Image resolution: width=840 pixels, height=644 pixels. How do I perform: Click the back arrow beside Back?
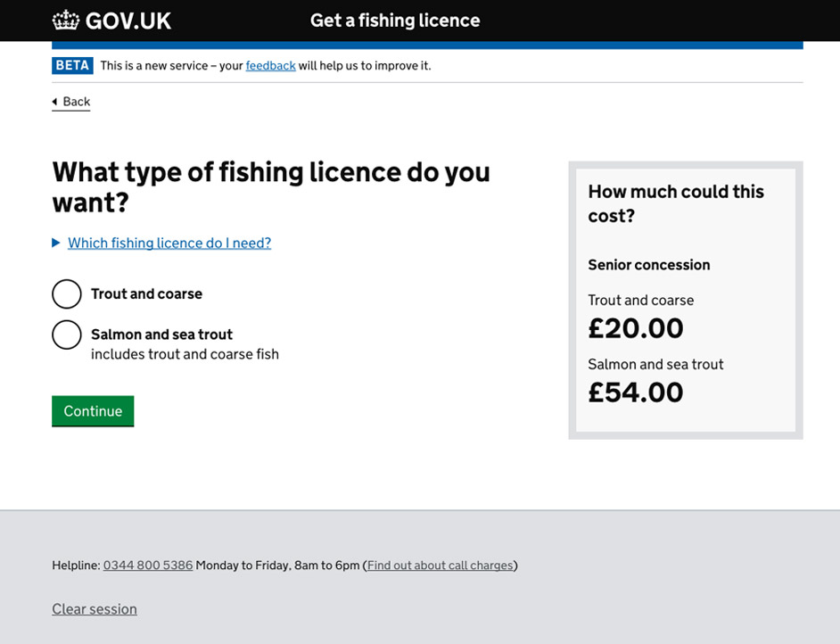pos(56,101)
